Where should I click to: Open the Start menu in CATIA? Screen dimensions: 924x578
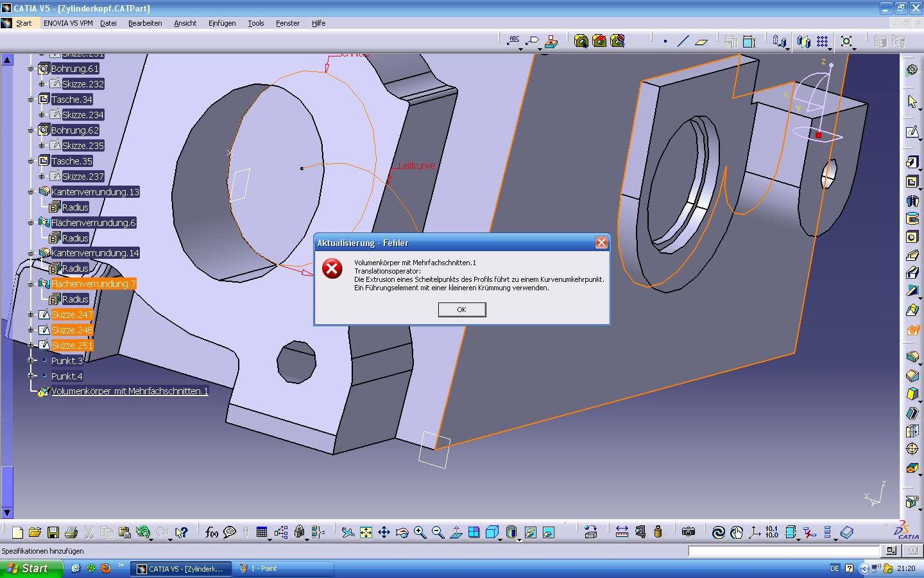[24, 23]
